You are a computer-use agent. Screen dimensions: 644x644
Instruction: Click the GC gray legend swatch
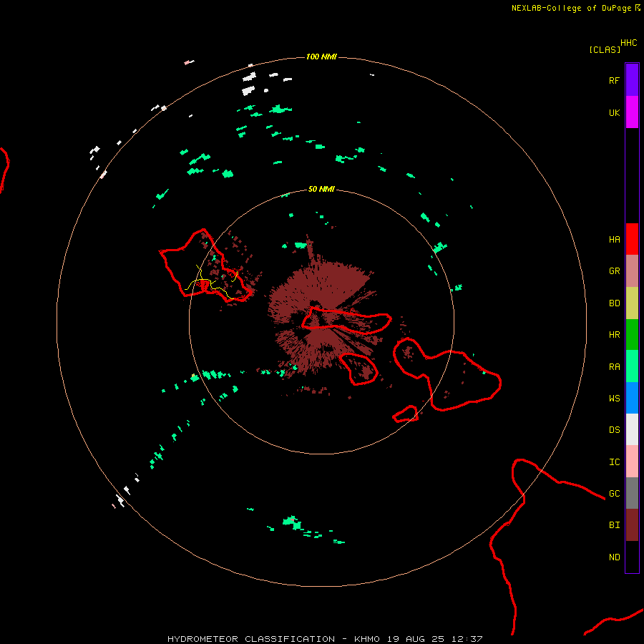(x=632, y=493)
